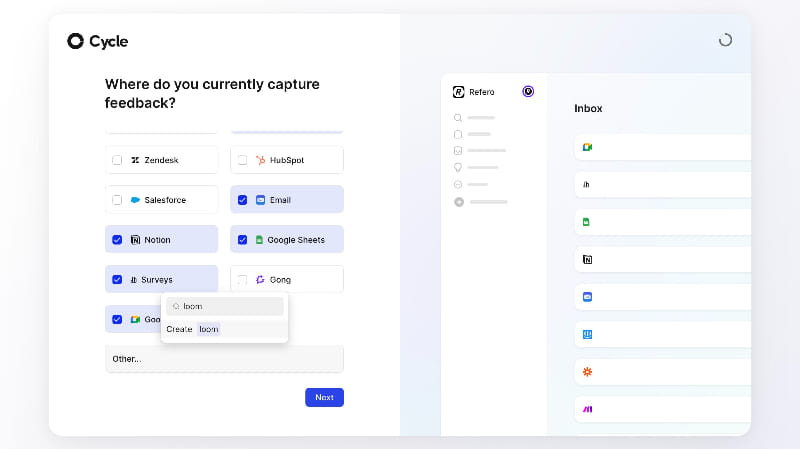The width and height of the screenshot is (800, 449).
Task: Click the Refero workspace name
Action: point(482,92)
